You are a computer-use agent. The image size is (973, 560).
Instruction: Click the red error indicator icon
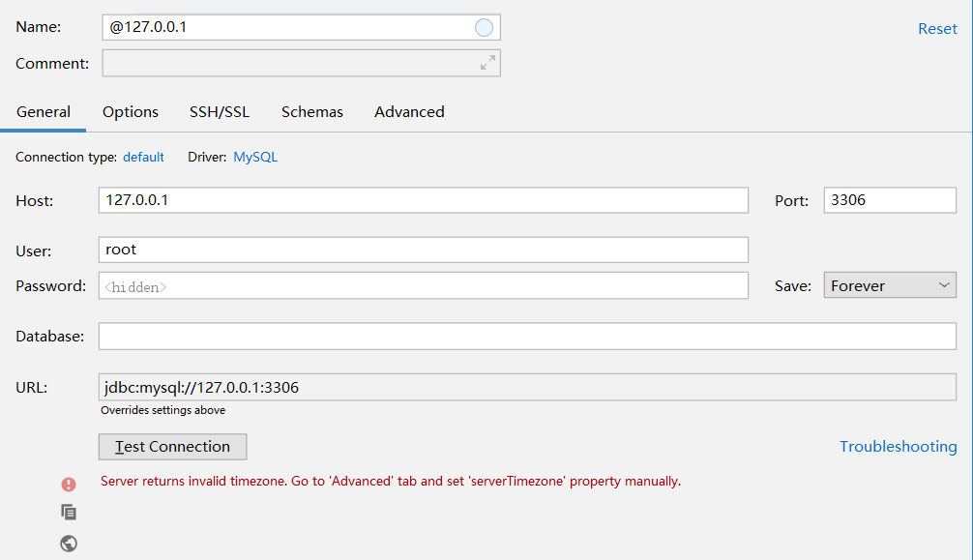68,483
